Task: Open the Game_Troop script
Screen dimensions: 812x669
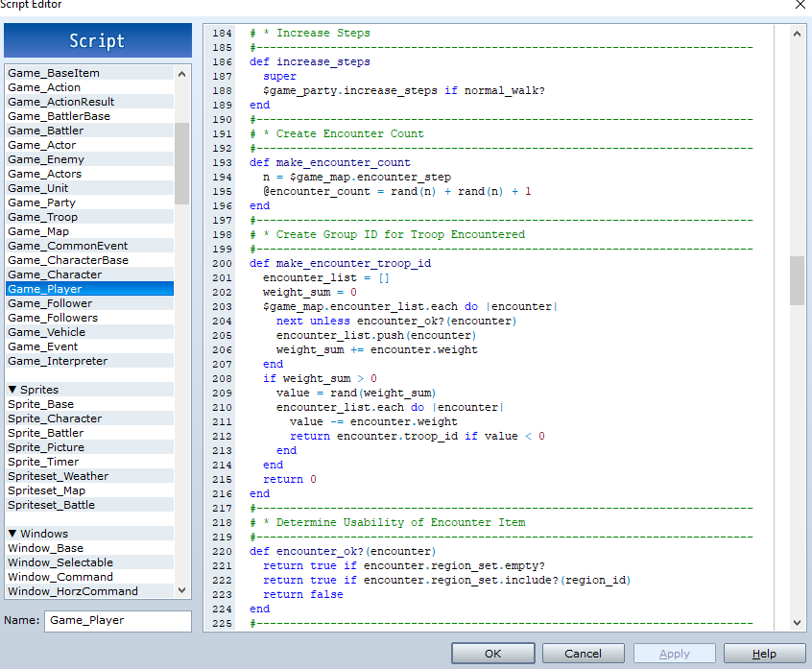Action: click(x=90, y=217)
